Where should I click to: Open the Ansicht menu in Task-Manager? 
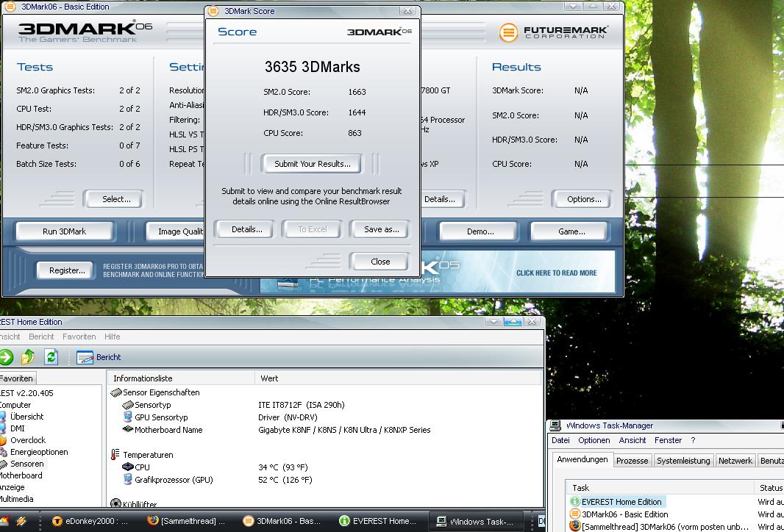point(632,440)
